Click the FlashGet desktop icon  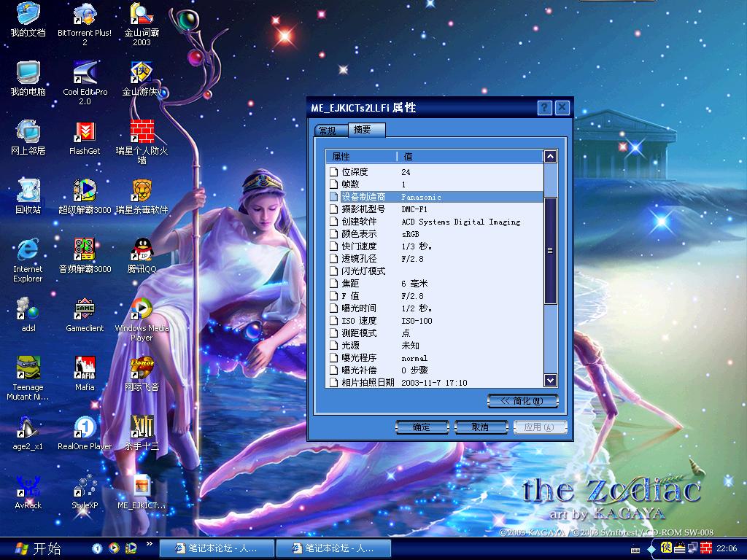85,133
